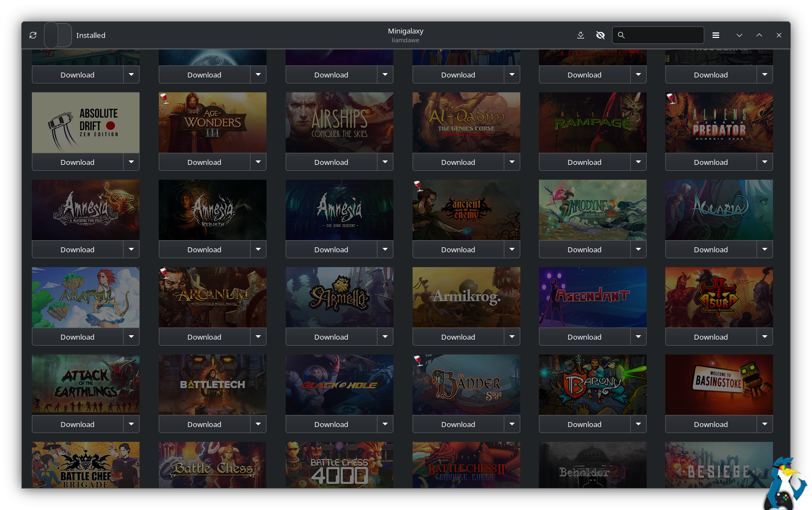Download Ara Fell

tap(77, 337)
